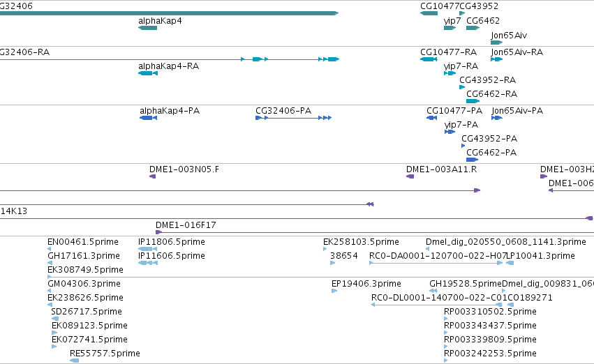Select the DME1-003N05.F clone end

[x=153, y=176]
